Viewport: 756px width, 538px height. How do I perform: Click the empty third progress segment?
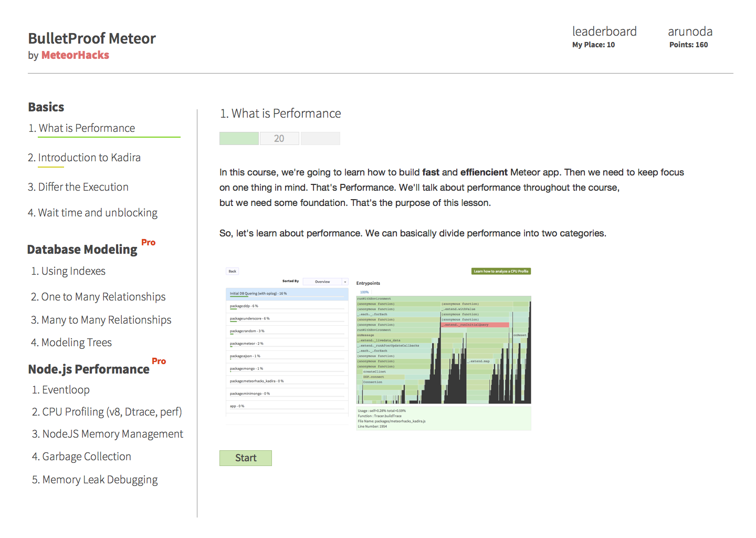320,138
